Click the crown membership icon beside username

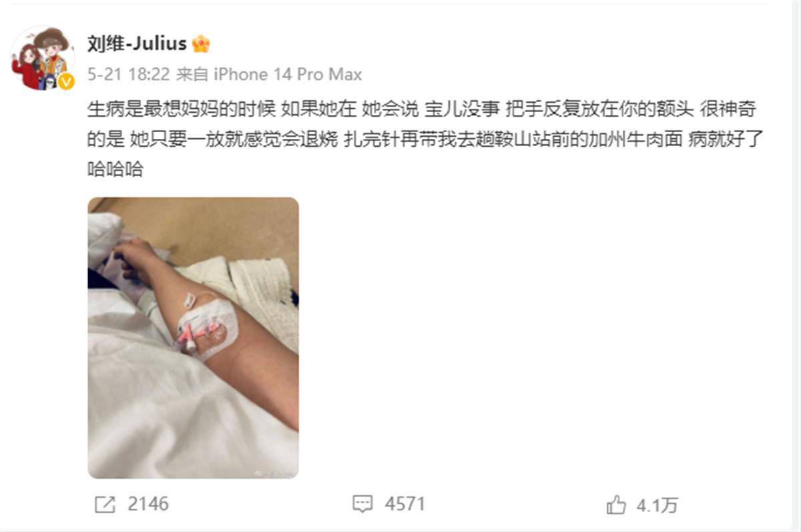[201, 44]
